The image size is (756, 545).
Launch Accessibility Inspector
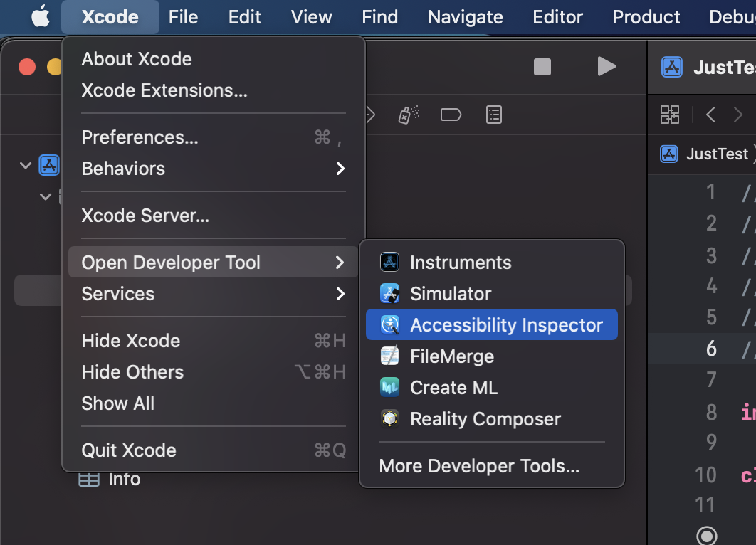tap(492, 324)
